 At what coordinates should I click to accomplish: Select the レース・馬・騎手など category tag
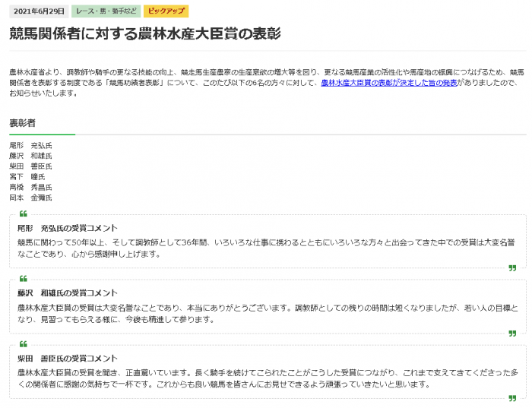[106, 11]
